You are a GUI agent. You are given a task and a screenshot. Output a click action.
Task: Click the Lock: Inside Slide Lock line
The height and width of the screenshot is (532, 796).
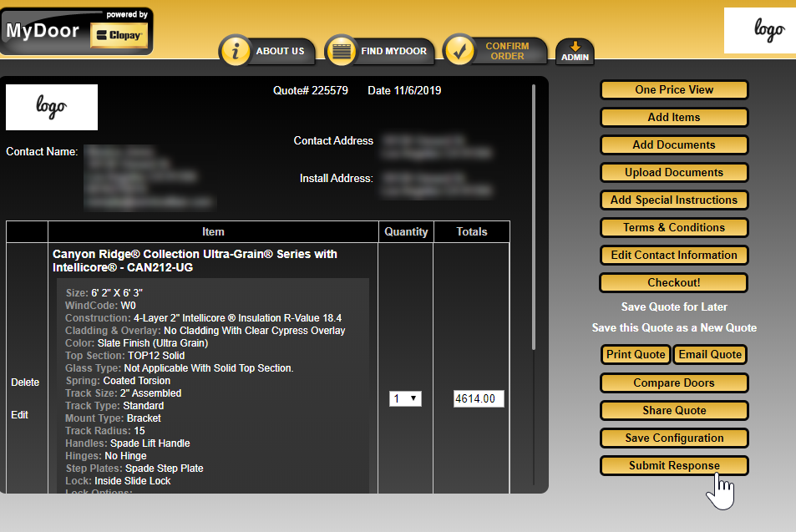click(118, 481)
